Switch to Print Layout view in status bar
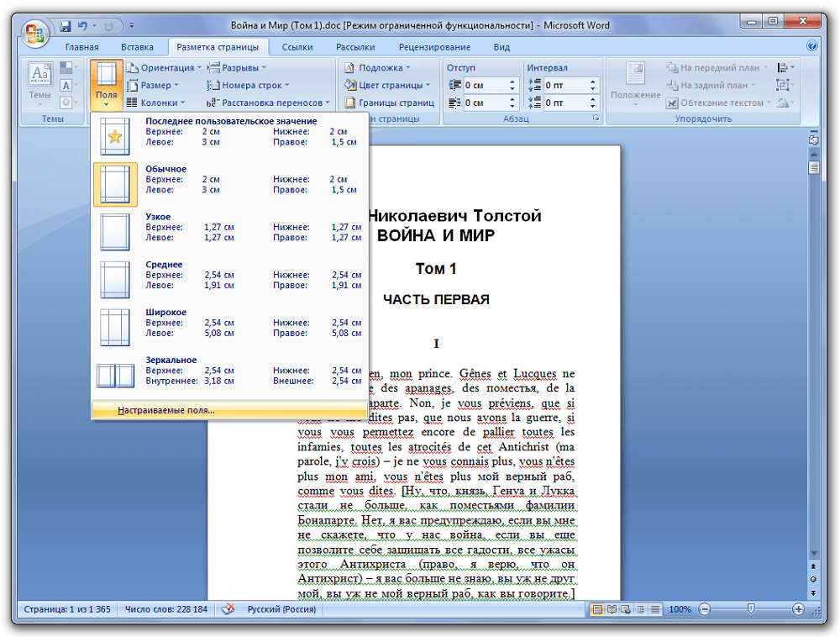The width and height of the screenshot is (840, 637). pos(597,609)
